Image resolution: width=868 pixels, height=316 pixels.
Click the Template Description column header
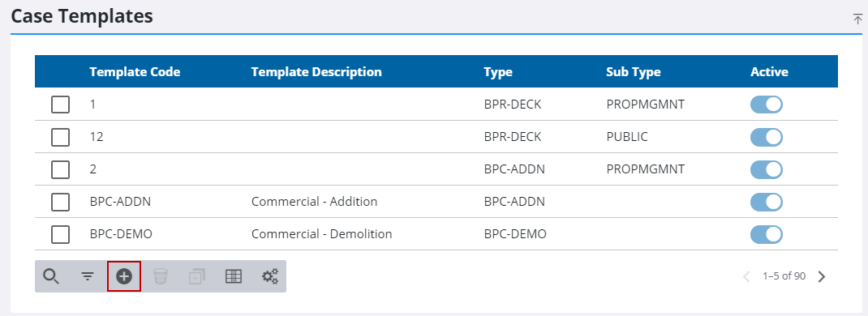point(316,72)
